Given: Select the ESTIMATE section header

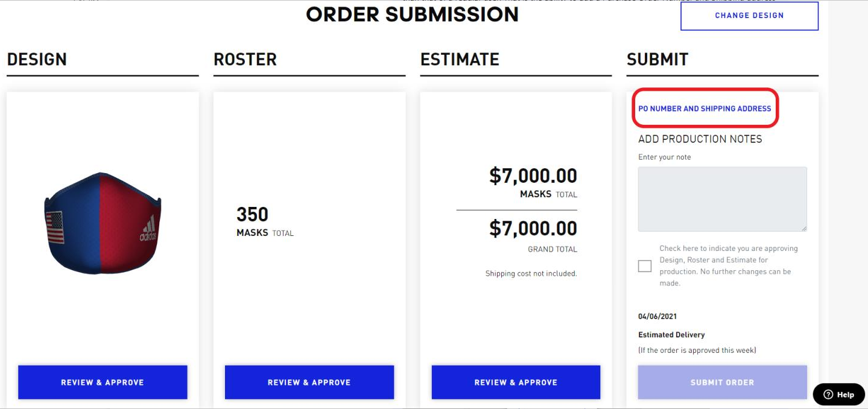Looking at the screenshot, I should click(x=460, y=59).
